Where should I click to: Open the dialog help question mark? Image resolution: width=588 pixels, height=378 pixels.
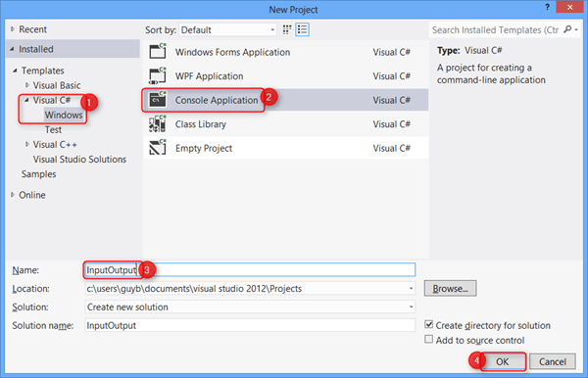pos(547,7)
